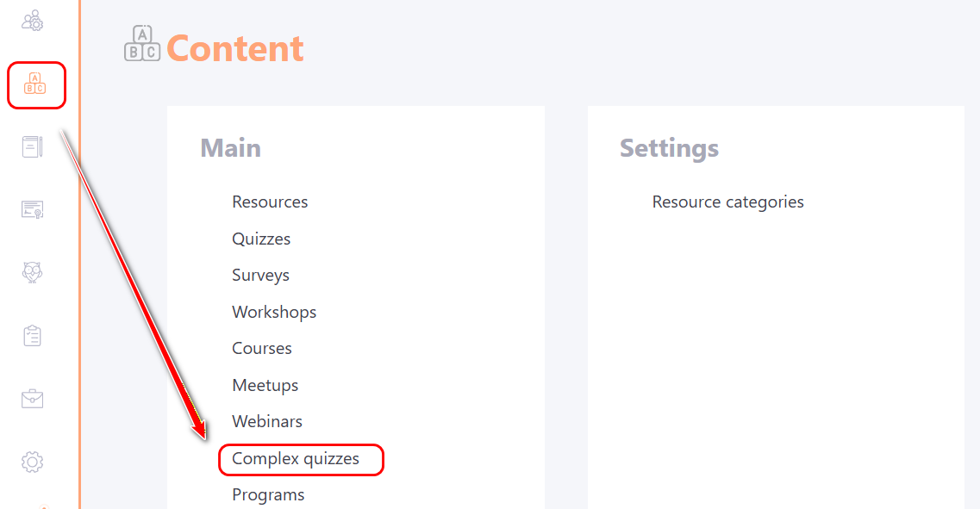Open the certificate icon in the sidebar
Image resolution: width=980 pixels, height=509 pixels.
(x=33, y=209)
